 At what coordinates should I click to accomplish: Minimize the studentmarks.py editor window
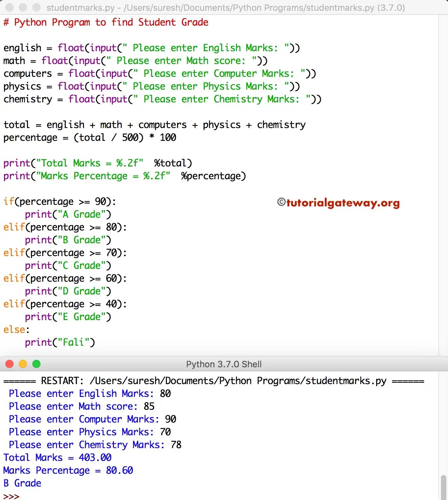pyautogui.click(x=23, y=7)
